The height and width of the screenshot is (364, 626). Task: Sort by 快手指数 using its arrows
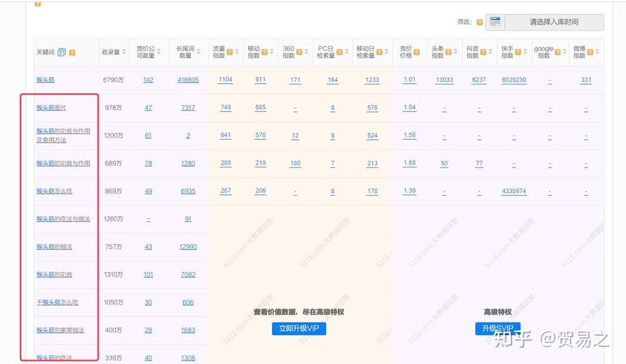click(525, 52)
